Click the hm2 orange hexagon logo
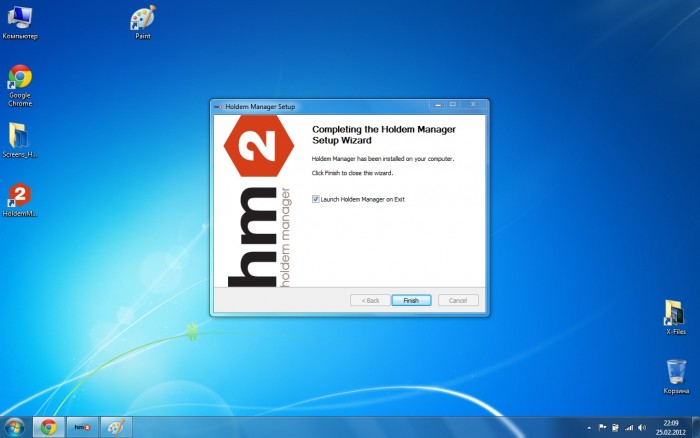The image size is (700, 438). coord(259,146)
